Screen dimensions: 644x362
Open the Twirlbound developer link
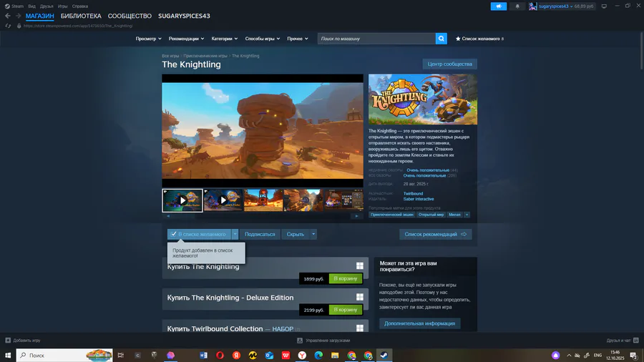point(413,193)
